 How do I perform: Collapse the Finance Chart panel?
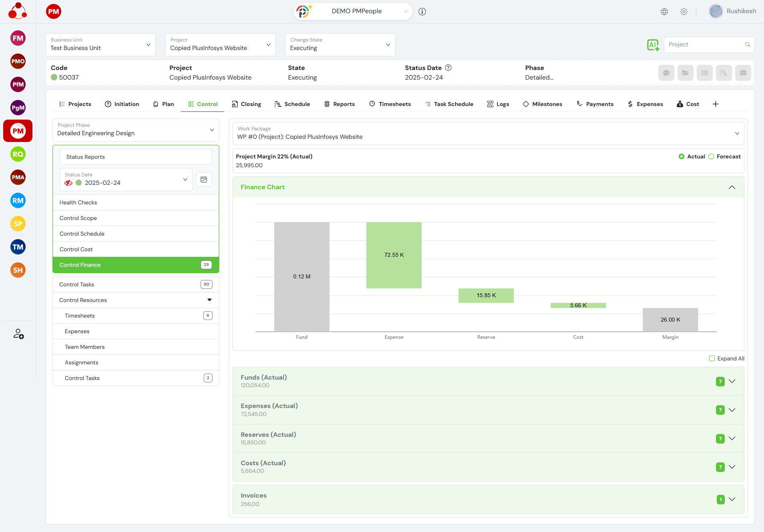click(732, 188)
